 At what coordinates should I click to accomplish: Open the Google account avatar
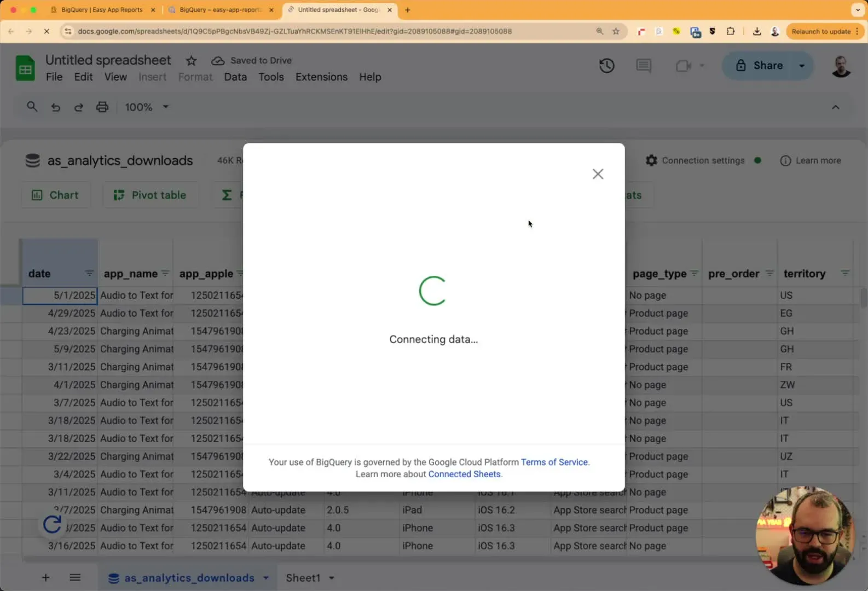tap(841, 66)
